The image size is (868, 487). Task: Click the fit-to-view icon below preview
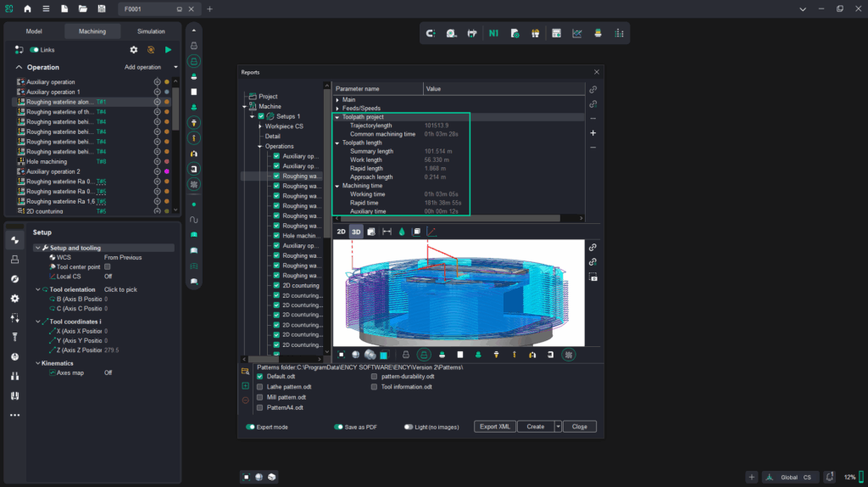pyautogui.click(x=341, y=355)
